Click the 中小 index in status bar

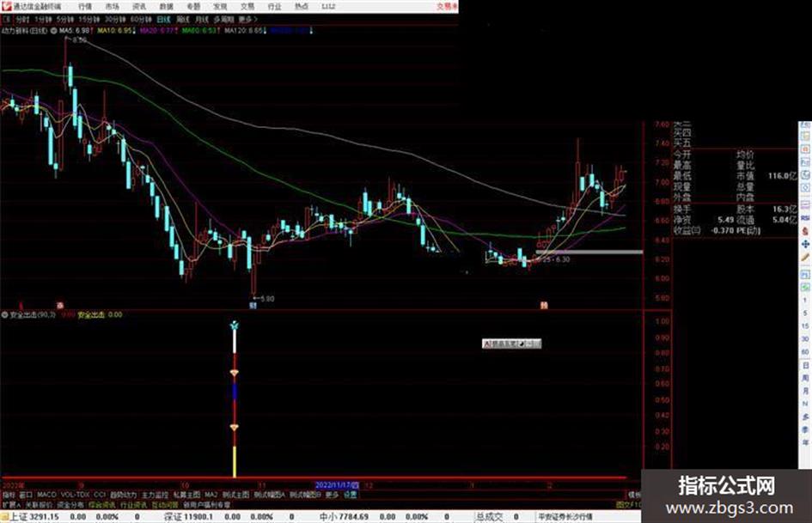[344, 517]
